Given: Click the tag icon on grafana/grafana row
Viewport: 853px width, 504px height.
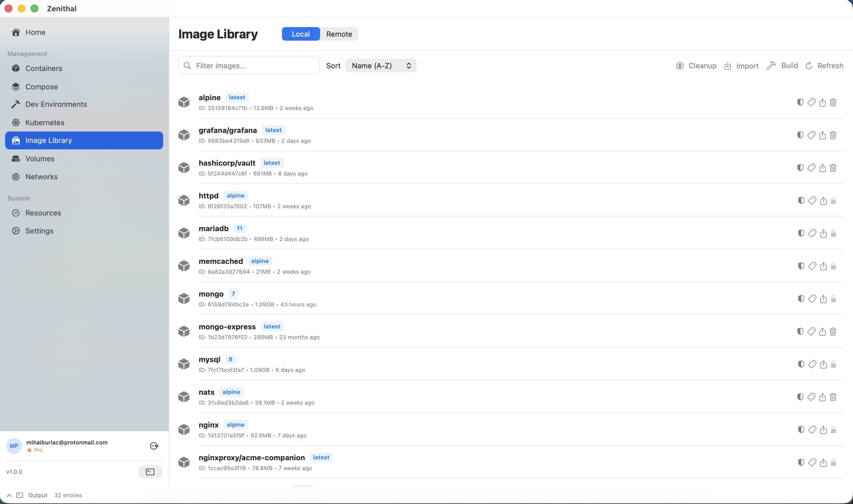Looking at the screenshot, I should pos(812,135).
